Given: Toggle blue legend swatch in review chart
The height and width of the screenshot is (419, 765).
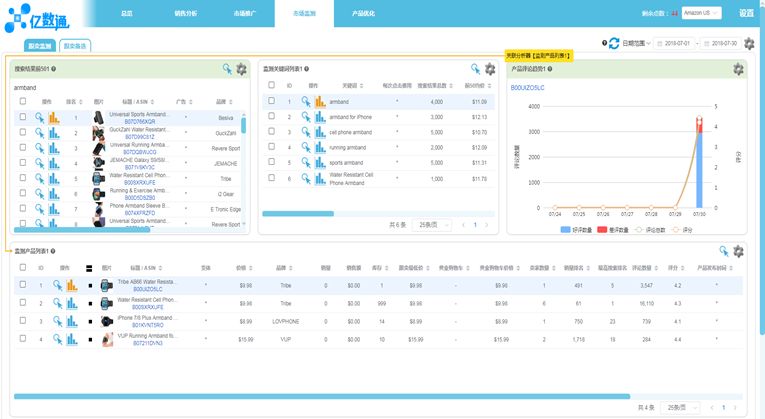Looking at the screenshot, I should point(565,229).
